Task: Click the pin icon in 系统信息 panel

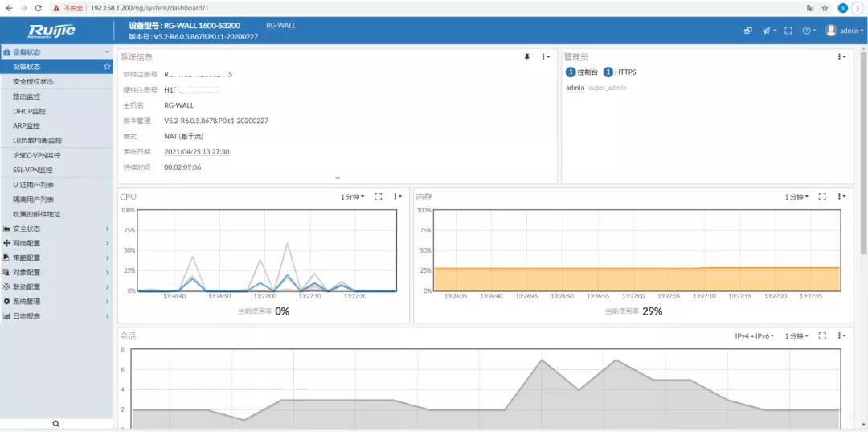Action: (x=527, y=57)
